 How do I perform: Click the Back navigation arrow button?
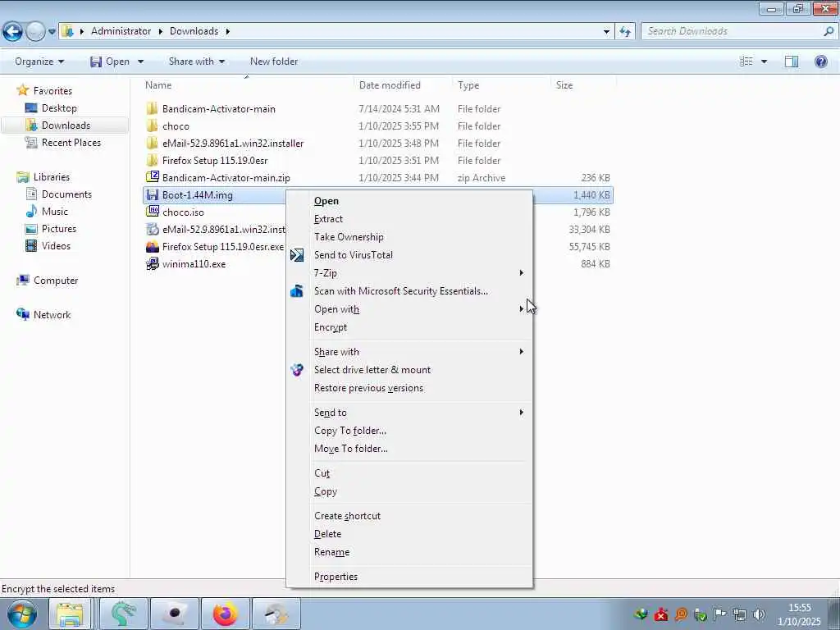pyautogui.click(x=12, y=32)
